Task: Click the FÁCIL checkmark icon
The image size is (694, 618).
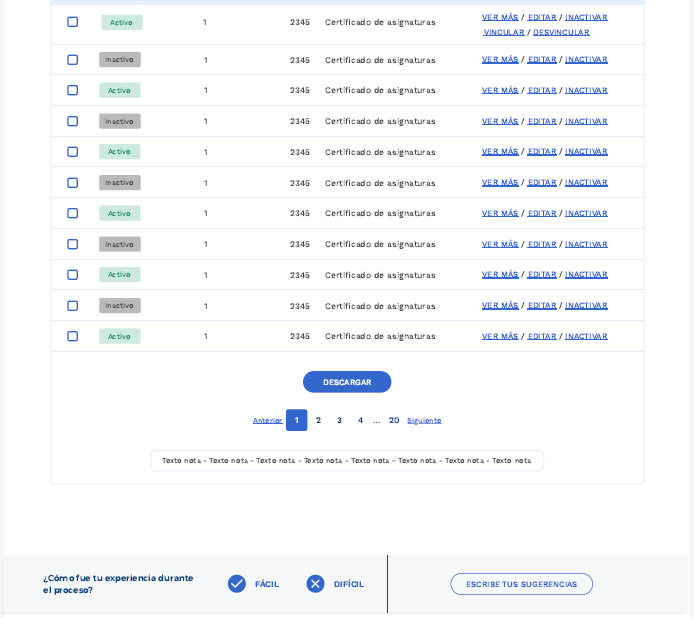Action: [x=237, y=584]
